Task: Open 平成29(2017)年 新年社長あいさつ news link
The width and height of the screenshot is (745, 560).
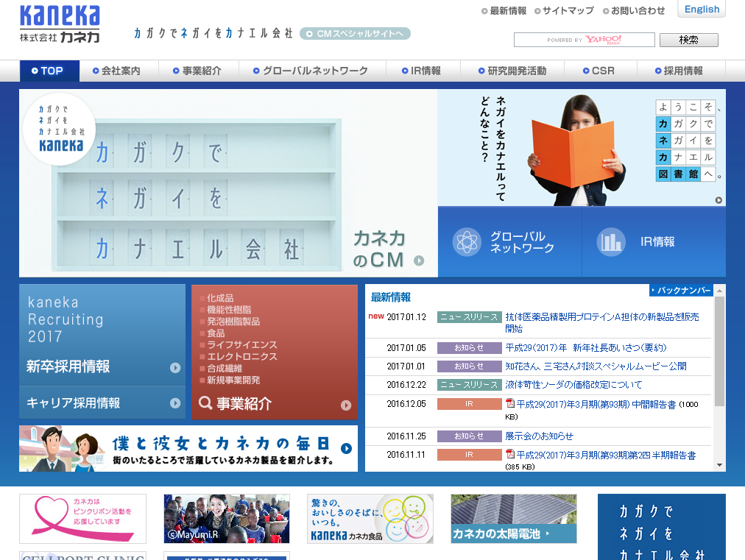Action: pos(586,347)
